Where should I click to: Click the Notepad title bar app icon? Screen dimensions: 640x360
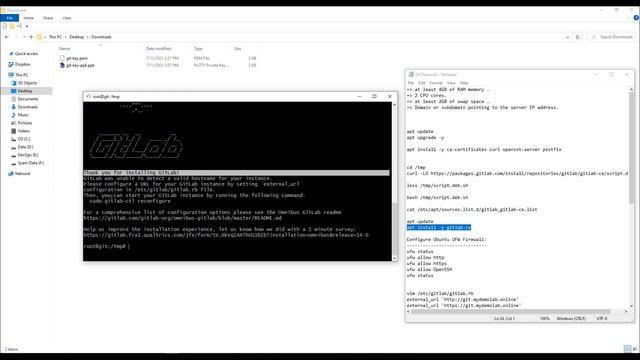coord(411,75)
